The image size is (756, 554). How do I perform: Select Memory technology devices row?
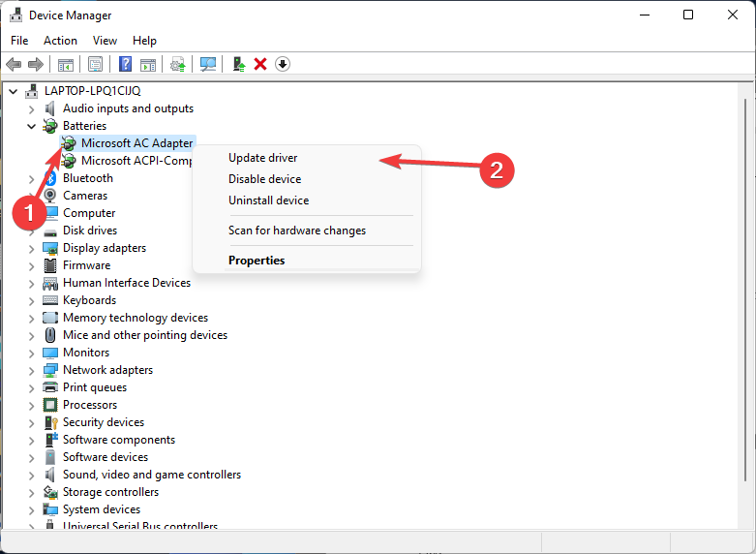pyautogui.click(x=136, y=318)
